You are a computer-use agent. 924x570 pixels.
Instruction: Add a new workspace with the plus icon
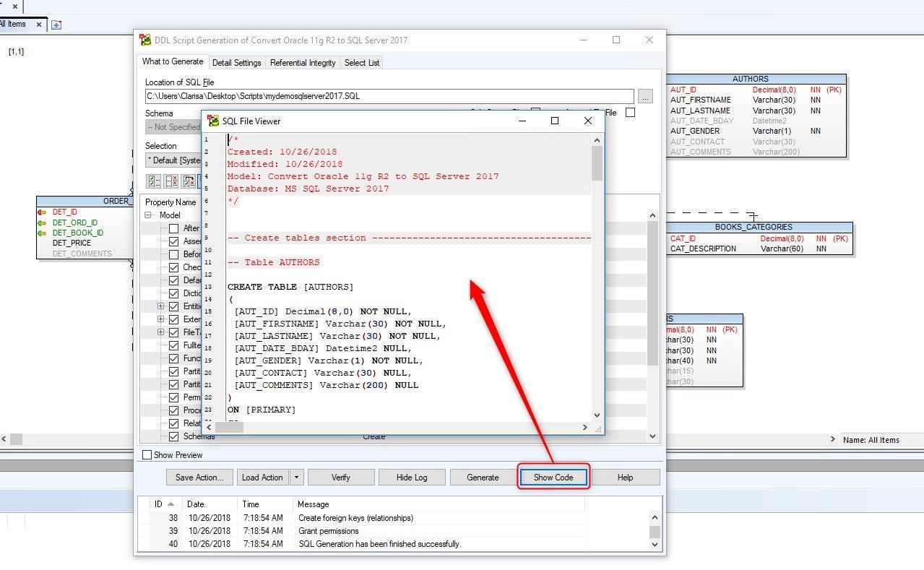pyautogui.click(x=56, y=25)
